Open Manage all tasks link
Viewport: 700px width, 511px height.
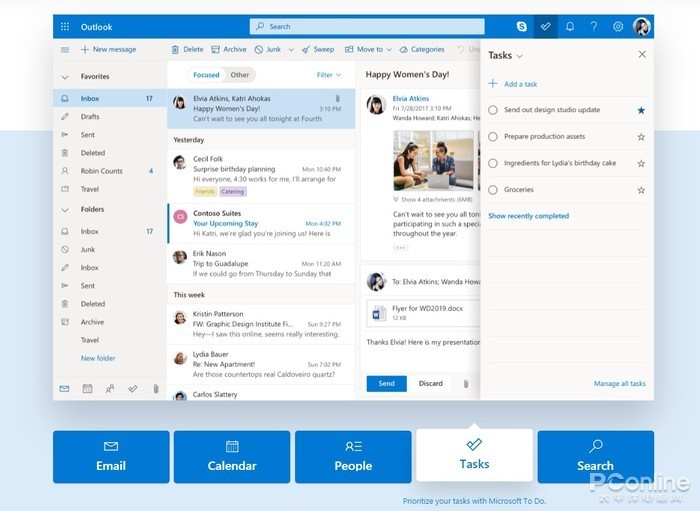coord(620,383)
